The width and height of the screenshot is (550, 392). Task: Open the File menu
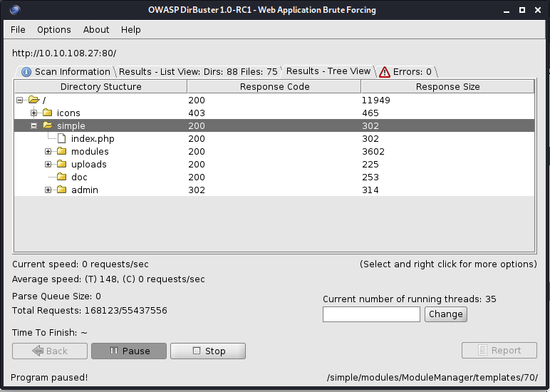(x=18, y=30)
